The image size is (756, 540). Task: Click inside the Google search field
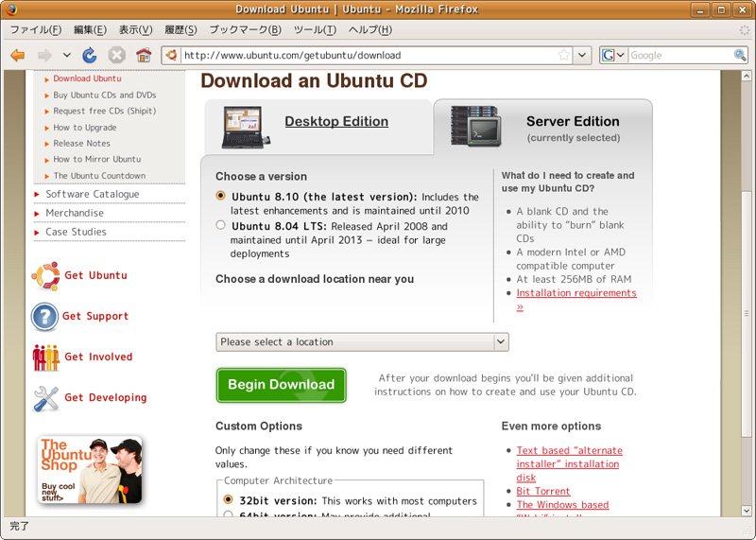click(680, 55)
